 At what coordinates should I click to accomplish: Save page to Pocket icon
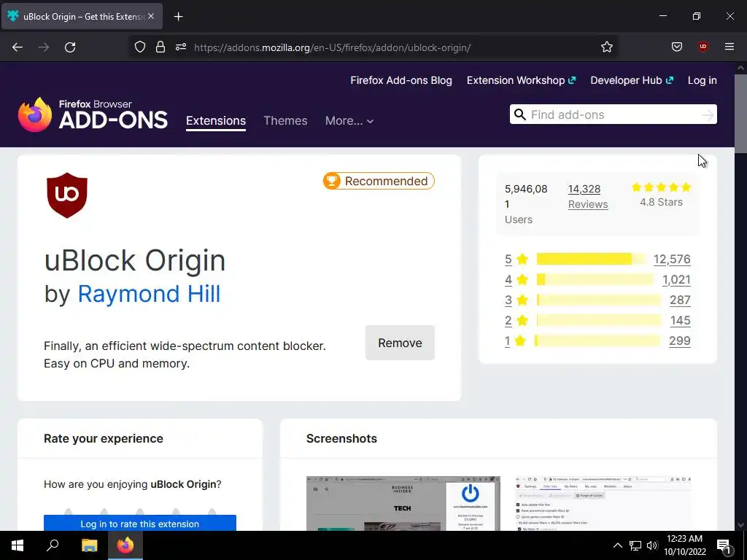676,47
